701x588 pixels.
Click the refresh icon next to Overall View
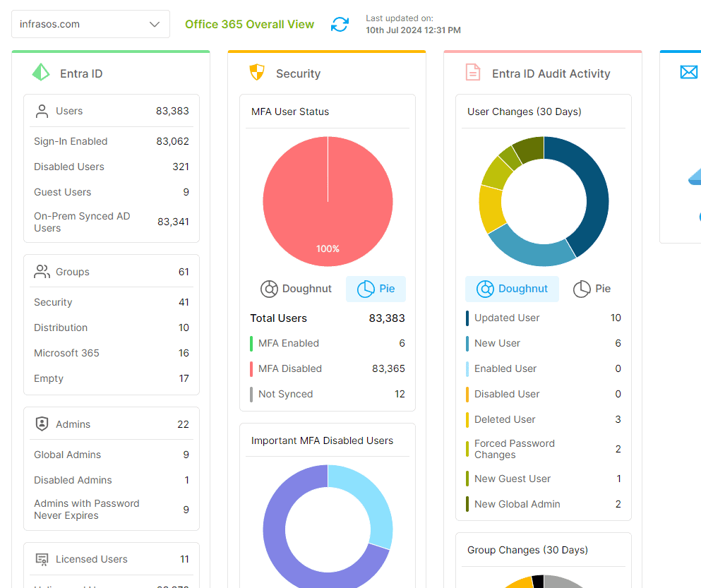click(x=340, y=24)
